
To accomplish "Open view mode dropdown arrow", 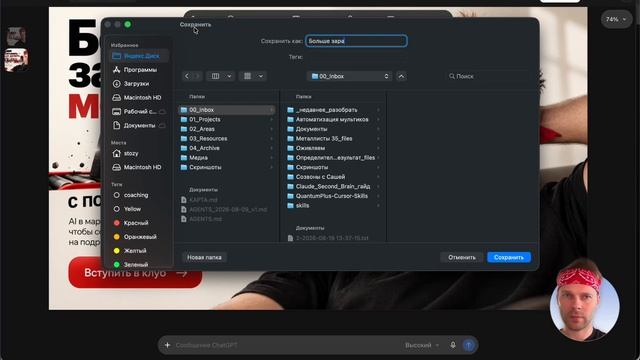I will tap(229, 76).
